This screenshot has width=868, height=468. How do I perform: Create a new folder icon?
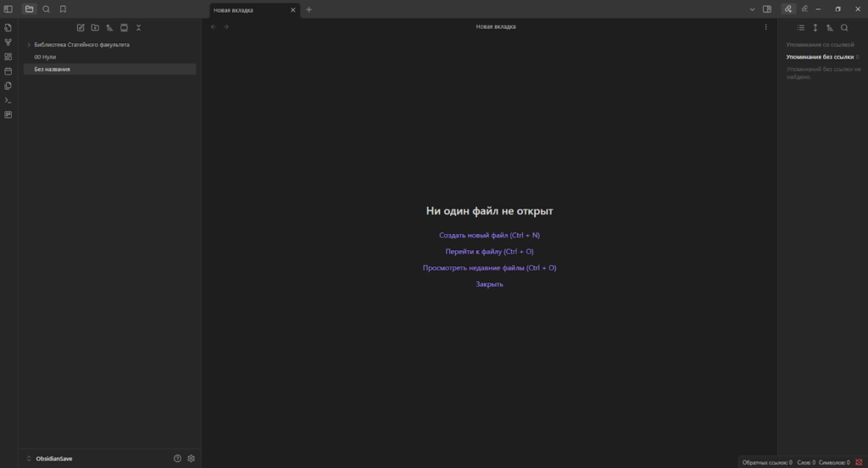(x=95, y=28)
